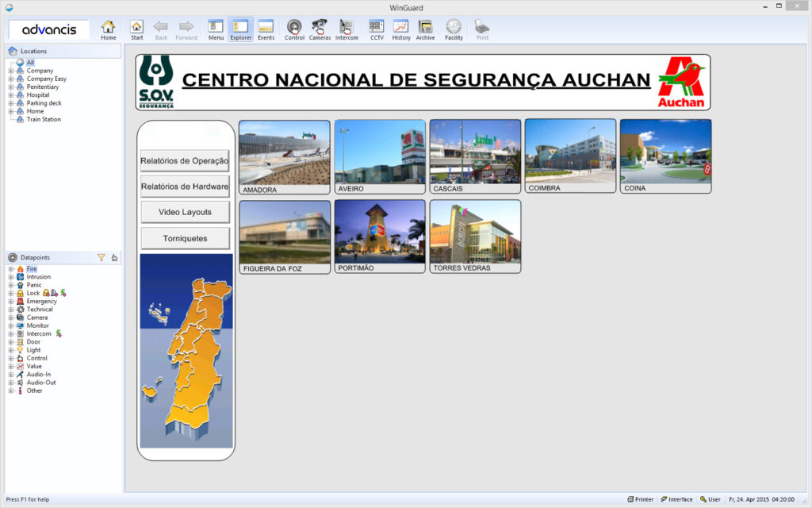Image resolution: width=812 pixels, height=508 pixels.
Task: Open the Archive toolbar icon
Action: [x=425, y=29]
